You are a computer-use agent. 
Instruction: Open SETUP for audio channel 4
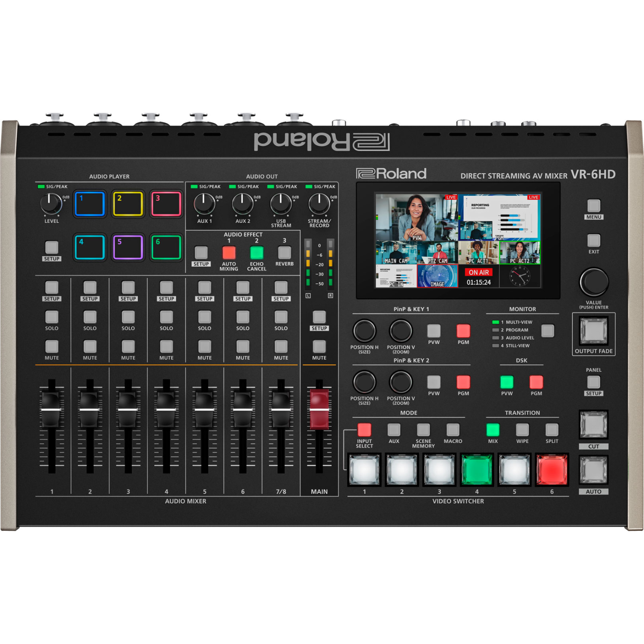pos(166,287)
